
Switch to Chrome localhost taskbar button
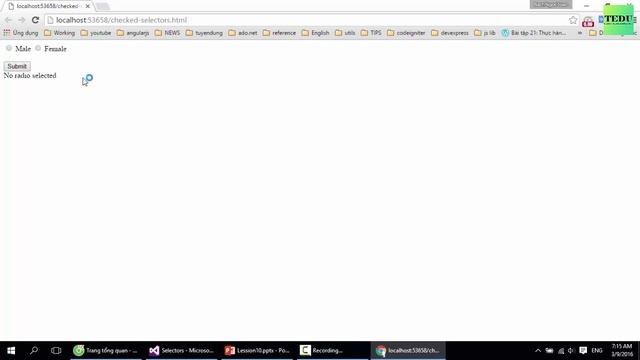tap(408, 350)
